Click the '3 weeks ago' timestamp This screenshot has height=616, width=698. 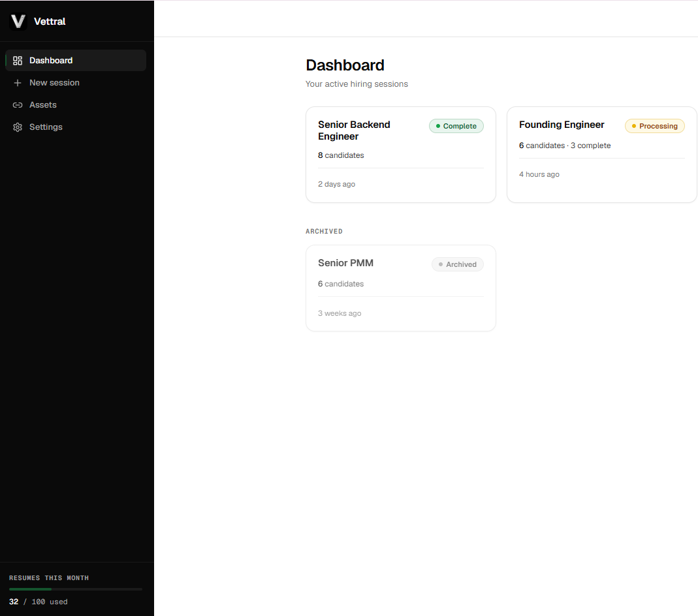click(340, 313)
